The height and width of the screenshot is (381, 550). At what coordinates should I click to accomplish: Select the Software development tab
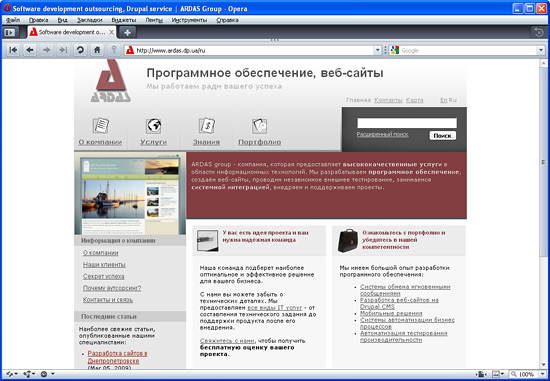tap(72, 32)
